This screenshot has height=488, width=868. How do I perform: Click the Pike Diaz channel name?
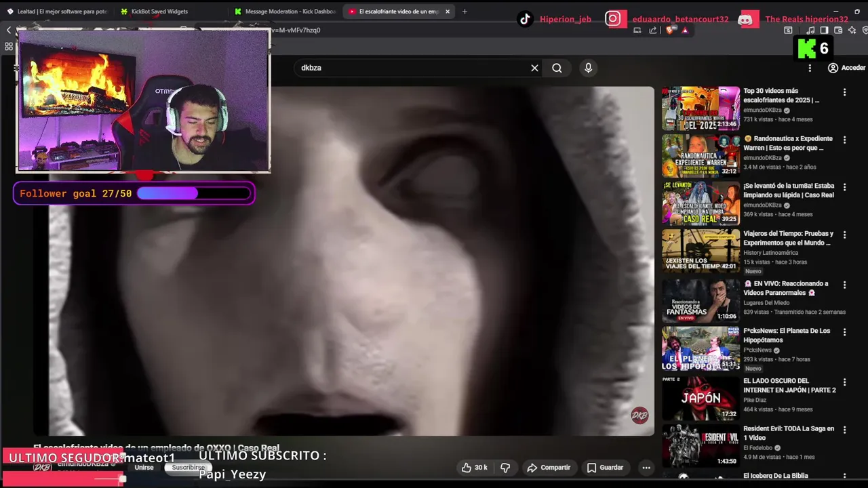[x=755, y=401]
